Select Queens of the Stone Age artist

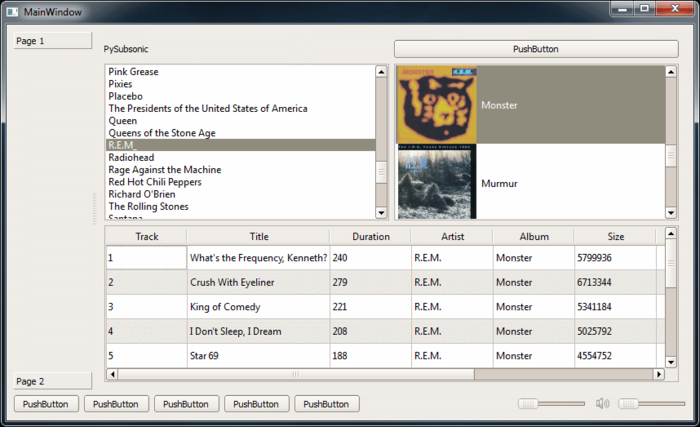241,133
